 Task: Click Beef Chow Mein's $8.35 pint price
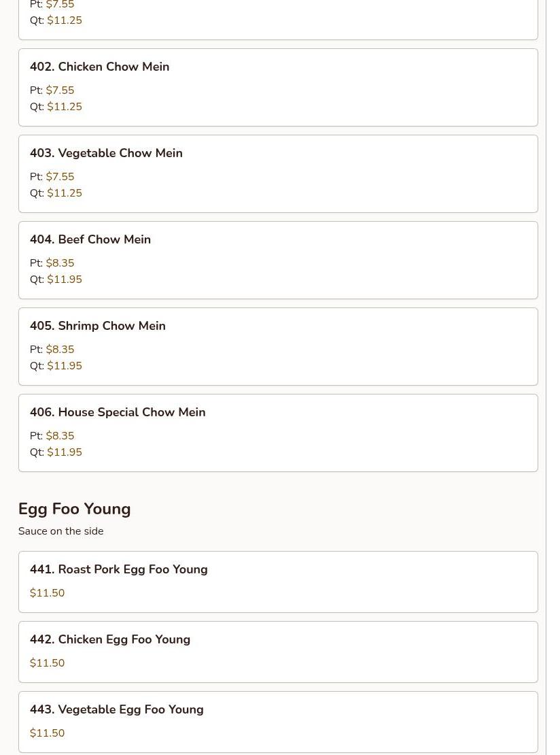click(60, 263)
